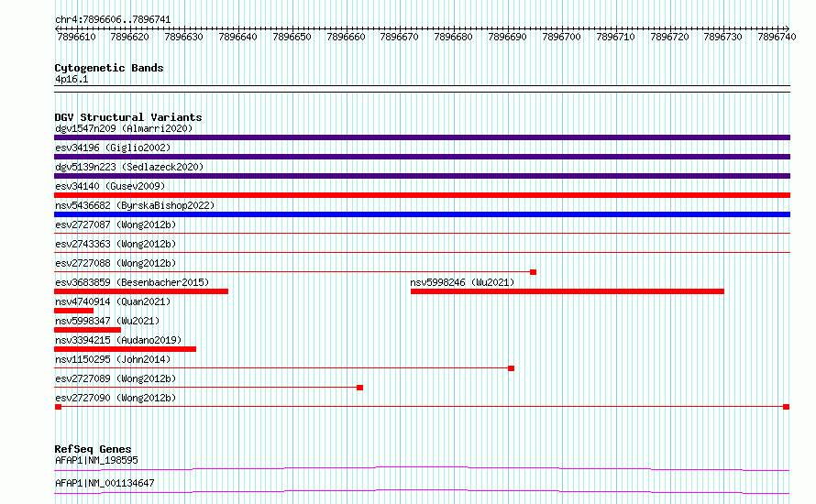
Task: Click the DGV Structural Variants heading
Action: [x=128, y=117]
